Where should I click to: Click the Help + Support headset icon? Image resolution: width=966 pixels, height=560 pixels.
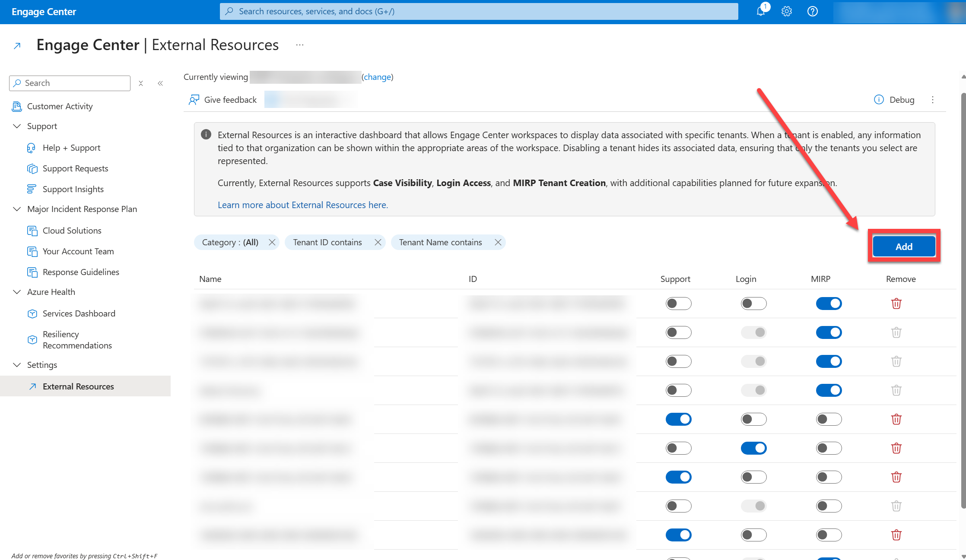coord(32,148)
